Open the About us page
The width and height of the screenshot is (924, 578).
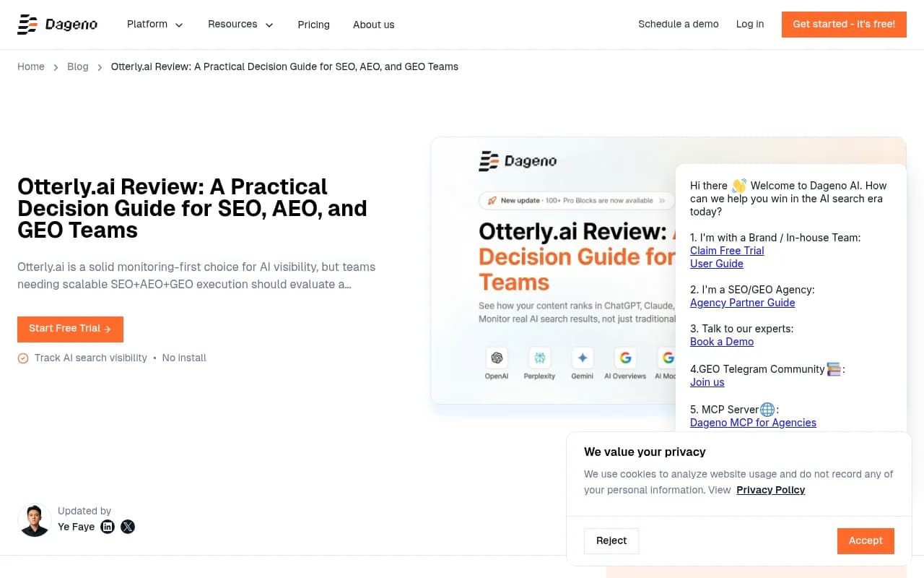(x=373, y=25)
